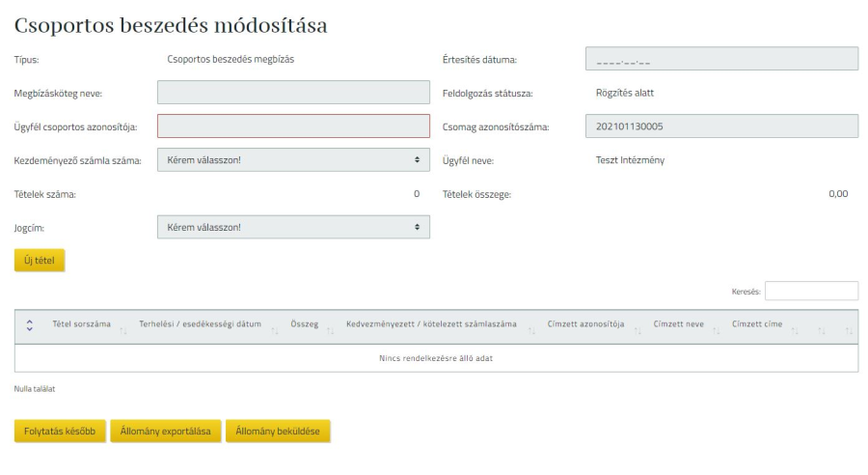Sort by Címzett neve column

pyautogui.click(x=678, y=322)
